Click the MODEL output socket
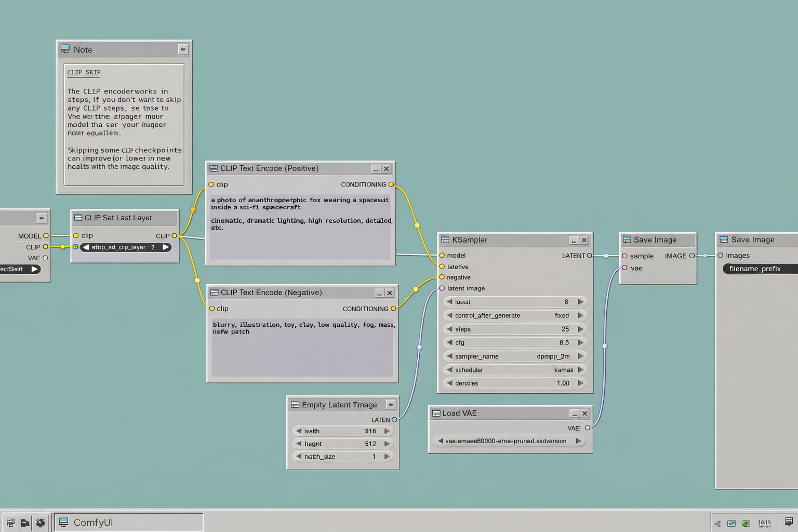This screenshot has width=798, height=532. click(46, 236)
